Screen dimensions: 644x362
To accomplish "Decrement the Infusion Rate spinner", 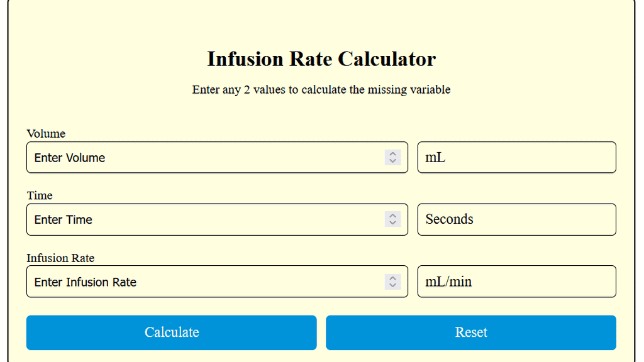I will point(392,285).
